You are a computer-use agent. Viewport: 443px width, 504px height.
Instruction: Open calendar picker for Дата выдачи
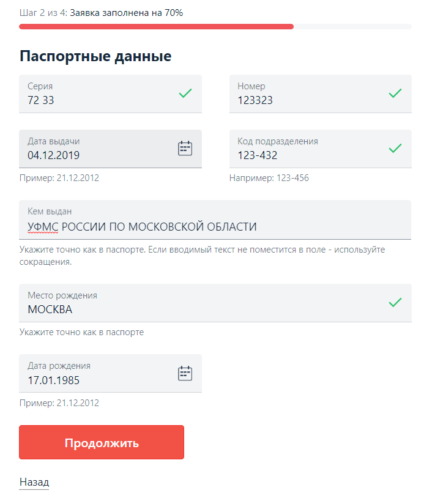pyautogui.click(x=185, y=148)
